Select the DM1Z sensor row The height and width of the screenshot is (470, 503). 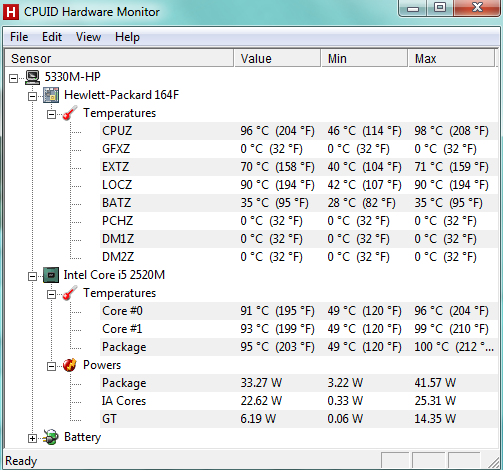[298, 239]
